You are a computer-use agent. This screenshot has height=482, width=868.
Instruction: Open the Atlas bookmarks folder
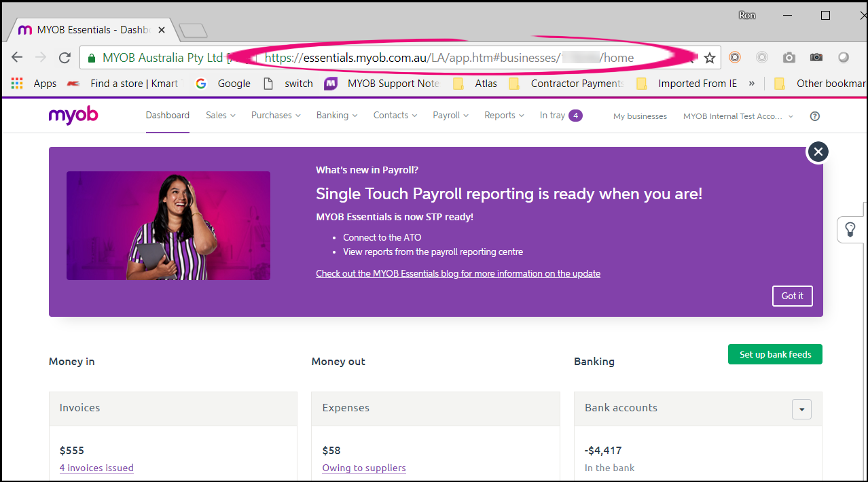(x=475, y=84)
